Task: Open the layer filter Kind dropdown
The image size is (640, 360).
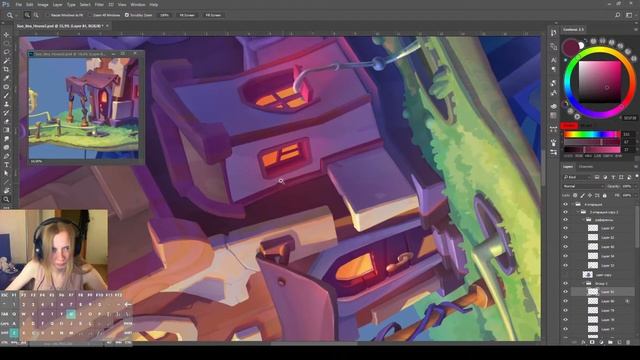Action: tap(577, 177)
